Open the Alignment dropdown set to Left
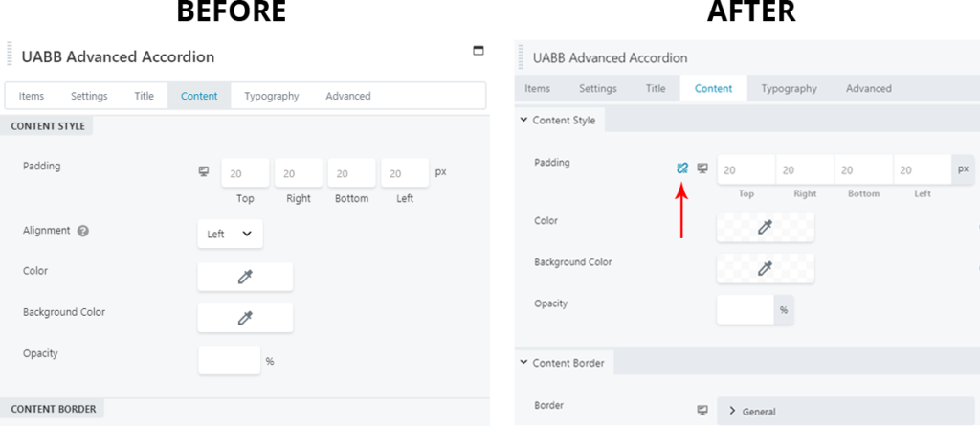The image size is (980, 426). (x=230, y=234)
